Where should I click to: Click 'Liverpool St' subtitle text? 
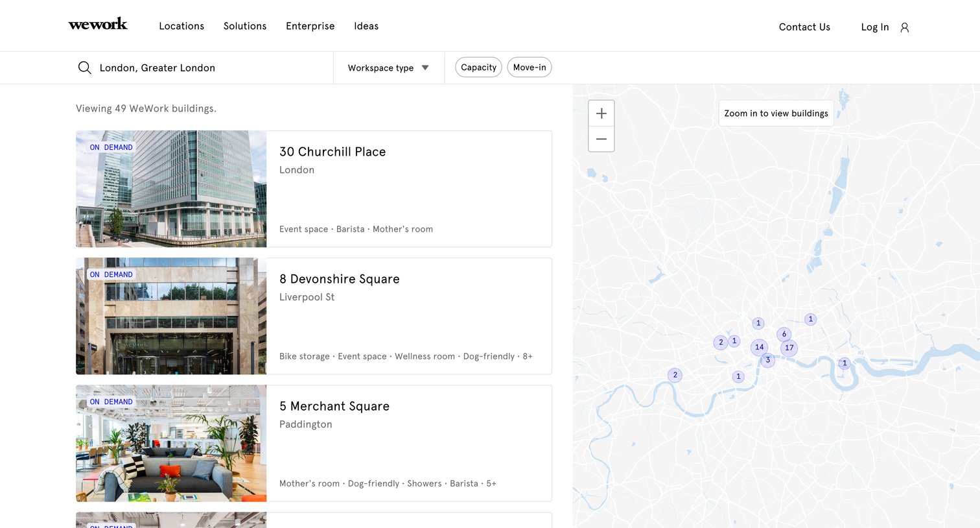click(307, 297)
